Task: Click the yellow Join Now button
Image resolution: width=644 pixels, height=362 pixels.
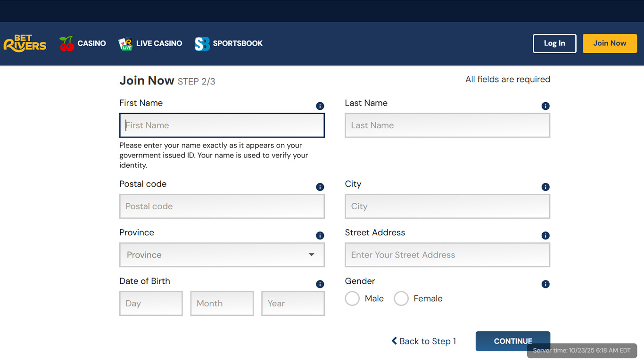Action: click(610, 43)
